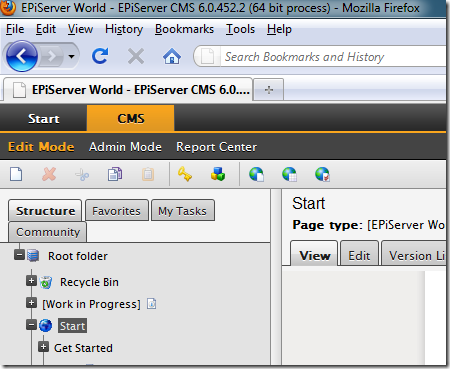Expand the Recycle Bin node
The image size is (450, 369).
coord(31,281)
